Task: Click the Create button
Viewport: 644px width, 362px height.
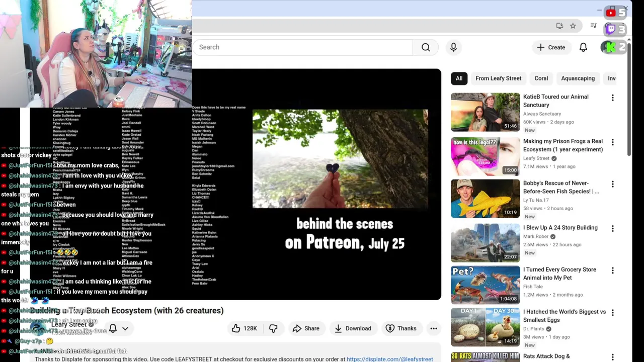Action: pyautogui.click(x=551, y=47)
